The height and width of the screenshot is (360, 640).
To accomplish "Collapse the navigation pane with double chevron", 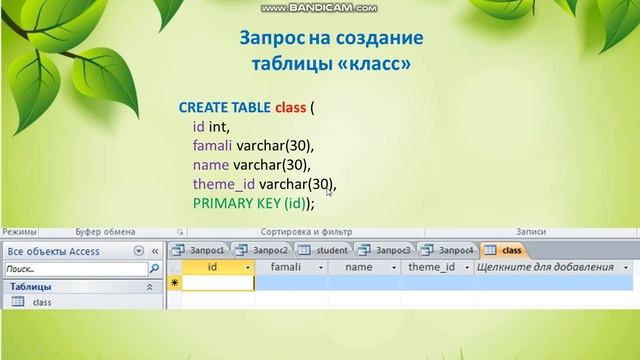I will click(x=155, y=251).
